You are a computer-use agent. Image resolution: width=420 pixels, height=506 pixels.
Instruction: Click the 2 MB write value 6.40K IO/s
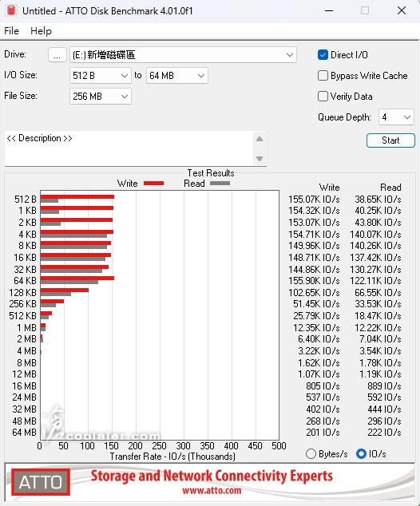point(319,339)
